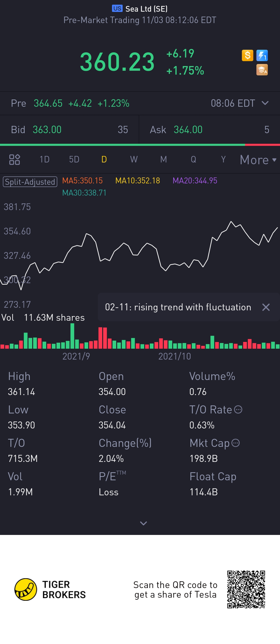
Task: Switch to 5D chart tab
Action: tap(74, 159)
